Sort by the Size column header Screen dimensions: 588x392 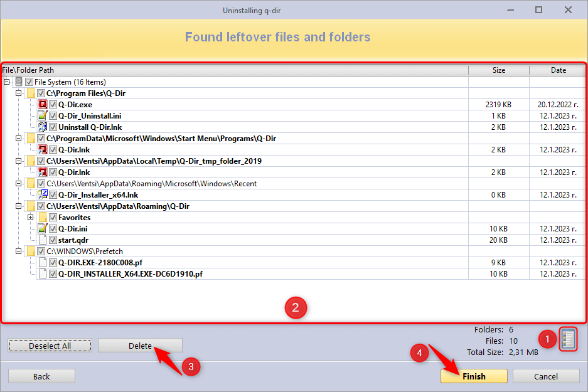point(499,70)
